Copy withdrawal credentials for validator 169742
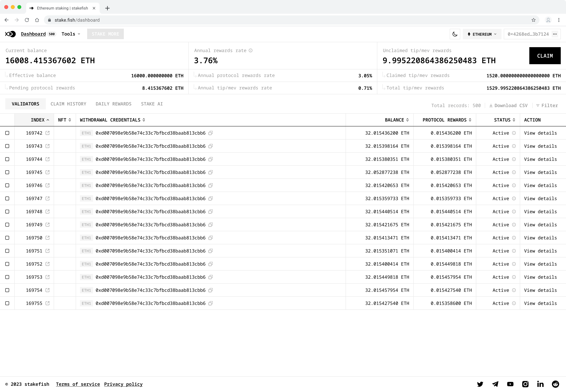Viewport: 566px width, 392px height. point(210,133)
